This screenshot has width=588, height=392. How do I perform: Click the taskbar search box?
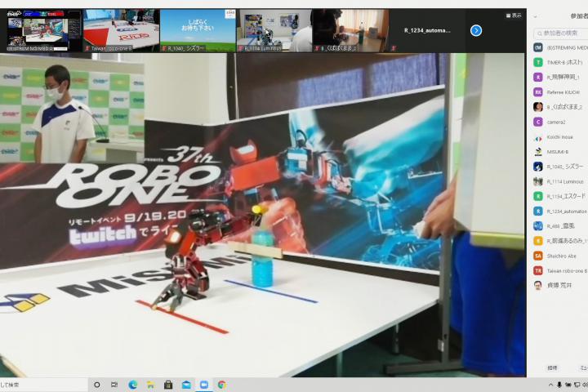(43, 385)
